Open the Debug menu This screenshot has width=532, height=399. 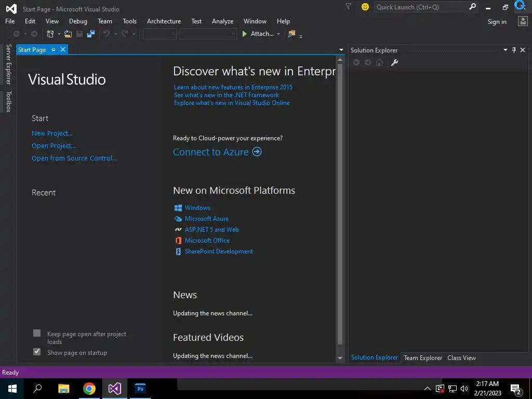(x=78, y=21)
